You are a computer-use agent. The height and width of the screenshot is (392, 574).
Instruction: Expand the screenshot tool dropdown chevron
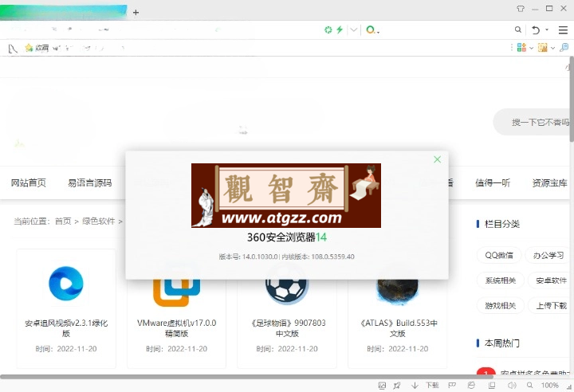point(552,48)
